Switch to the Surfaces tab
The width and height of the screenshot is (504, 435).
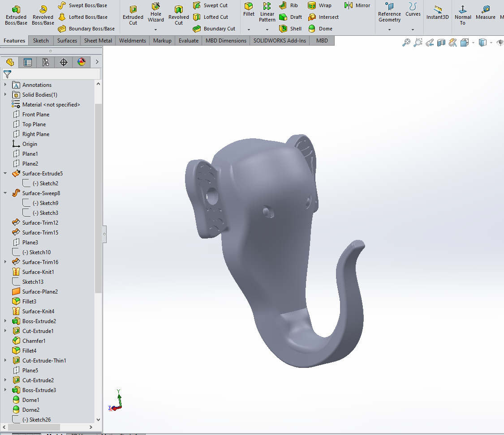click(x=67, y=40)
